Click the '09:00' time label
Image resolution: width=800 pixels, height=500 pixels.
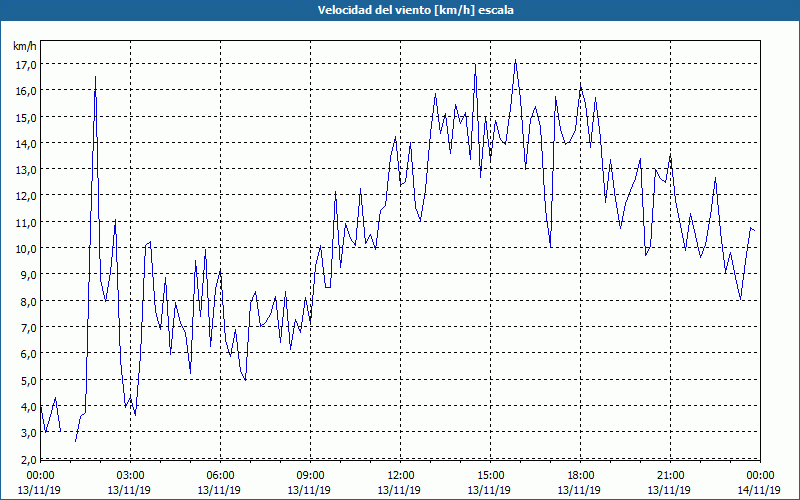pyautogui.click(x=310, y=476)
